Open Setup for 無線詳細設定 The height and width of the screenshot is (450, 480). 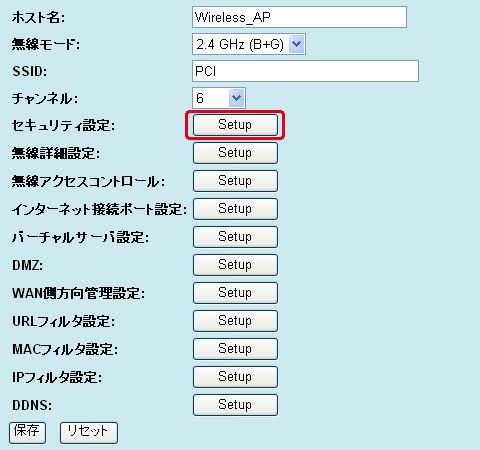(x=235, y=153)
